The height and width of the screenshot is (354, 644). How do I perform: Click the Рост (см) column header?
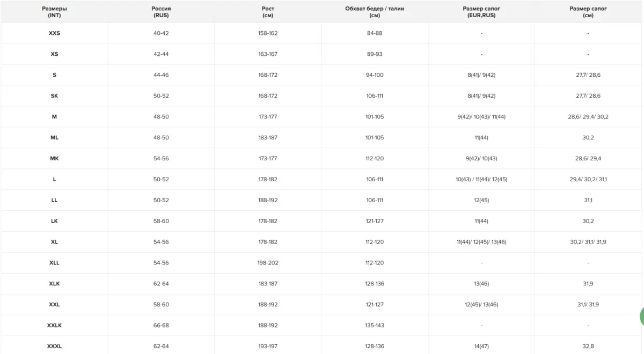[268, 12]
